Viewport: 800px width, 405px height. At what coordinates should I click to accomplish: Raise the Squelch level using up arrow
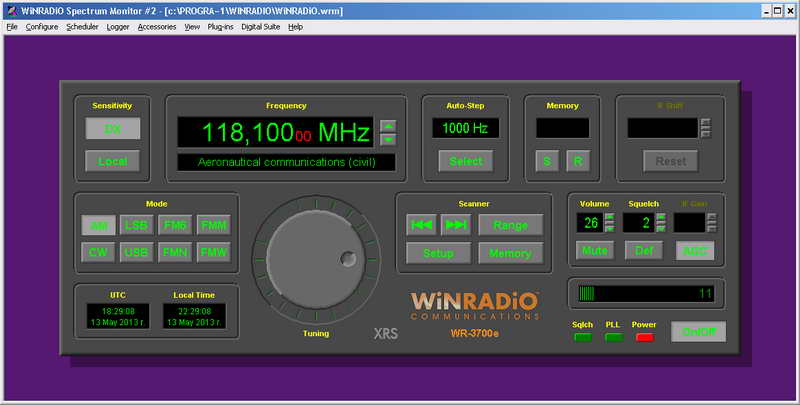pyautogui.click(x=660, y=217)
